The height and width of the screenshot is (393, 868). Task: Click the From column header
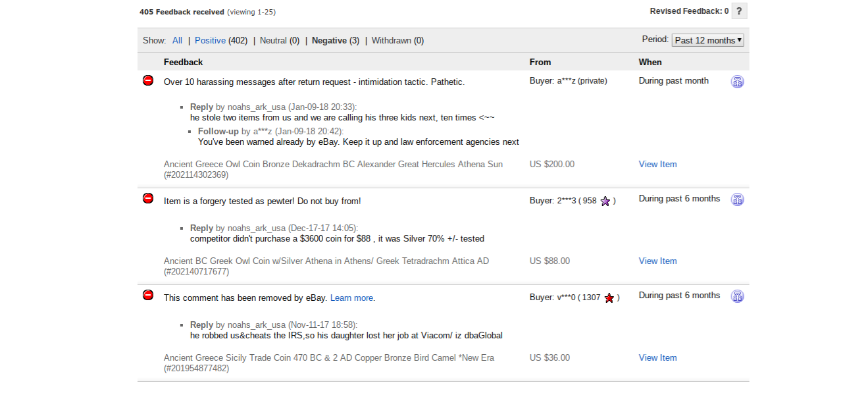point(540,62)
